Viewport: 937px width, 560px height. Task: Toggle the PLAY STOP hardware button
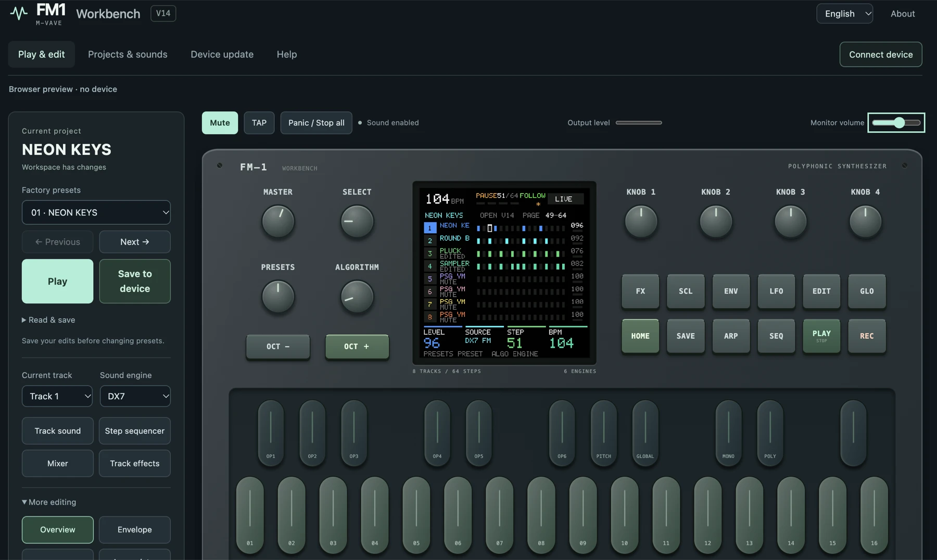click(821, 336)
